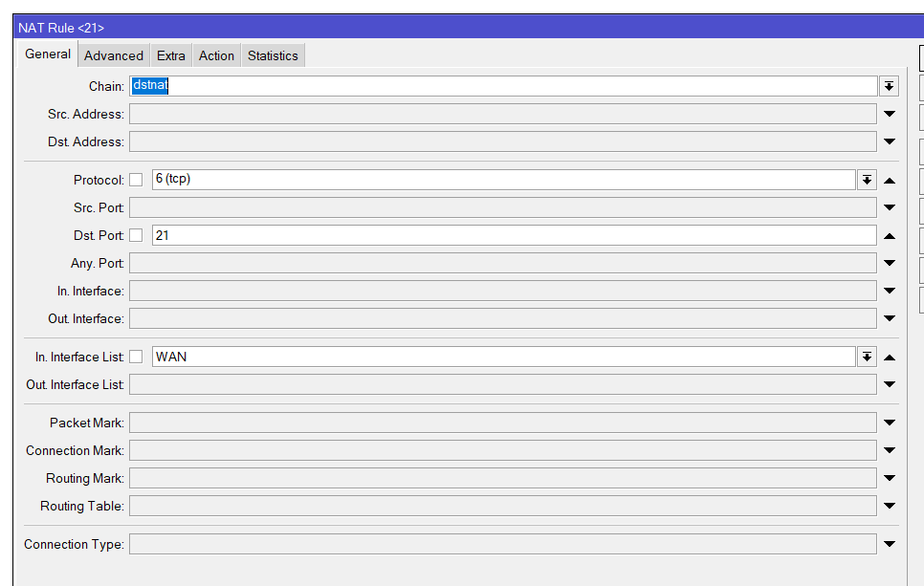Expand the Src. Address field
The height and width of the screenshot is (586, 924).
890,114
